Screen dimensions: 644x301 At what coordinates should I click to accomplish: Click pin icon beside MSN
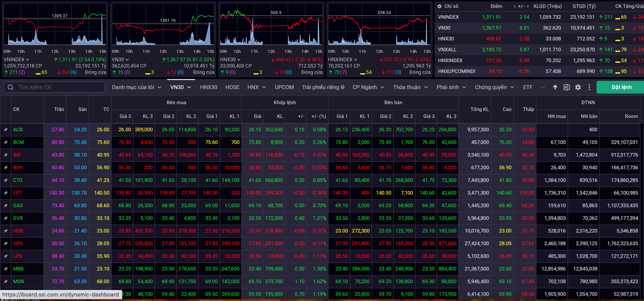click(6, 282)
